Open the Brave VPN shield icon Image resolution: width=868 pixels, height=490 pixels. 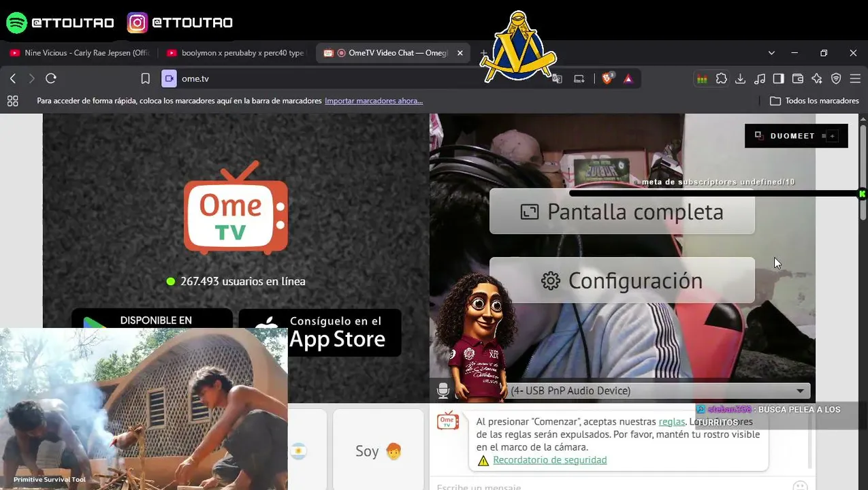point(836,79)
